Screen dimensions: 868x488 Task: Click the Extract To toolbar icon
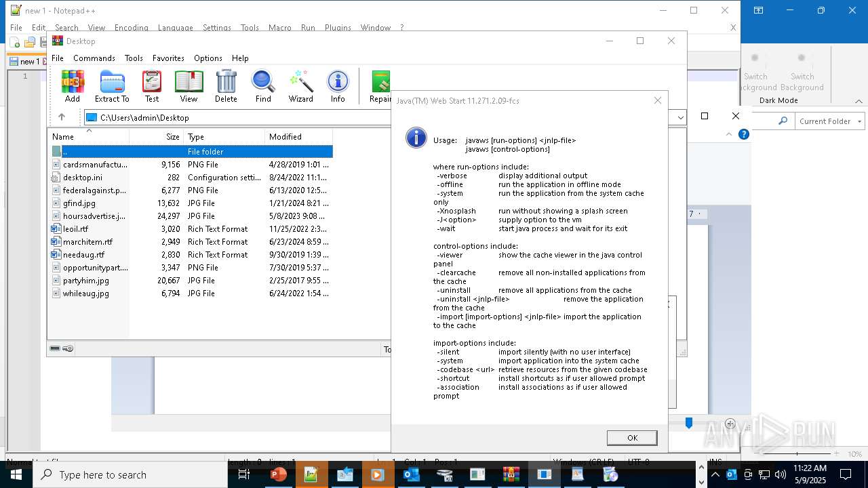pos(112,86)
